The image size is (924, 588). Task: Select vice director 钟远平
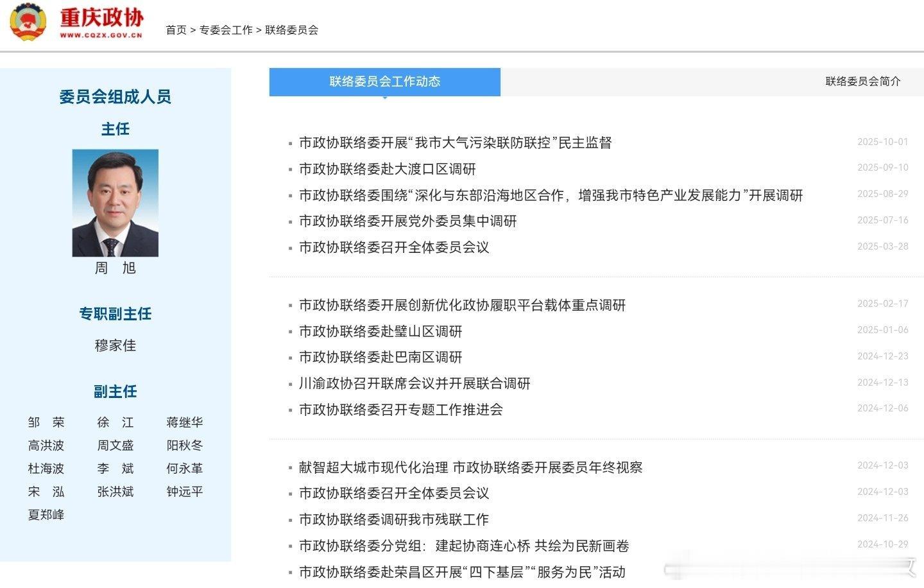[x=185, y=492]
